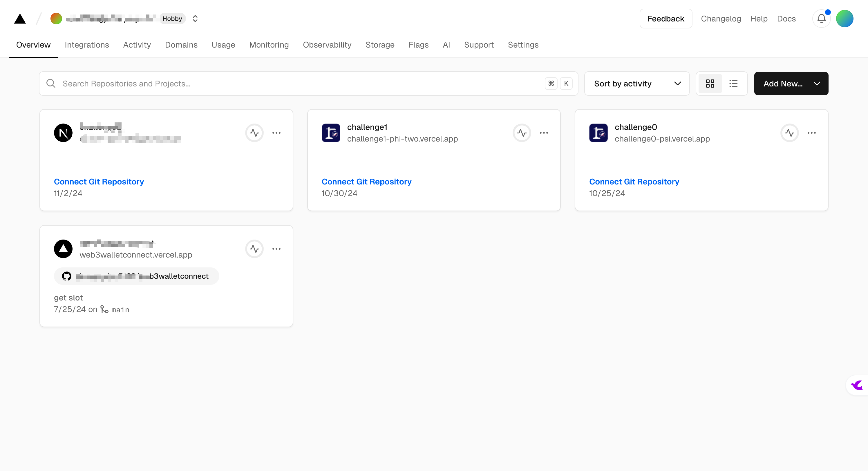Click the main branch label

point(120,310)
